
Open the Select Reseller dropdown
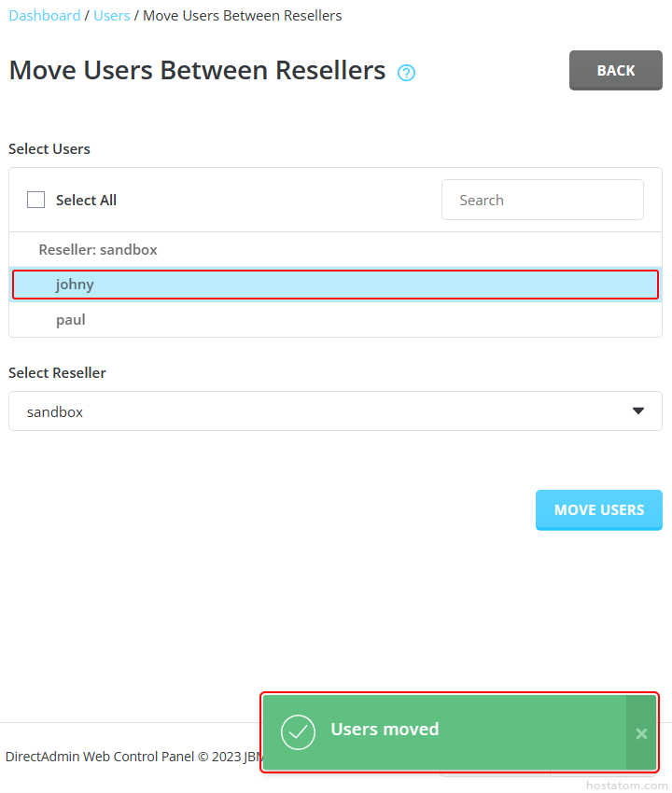[335, 411]
